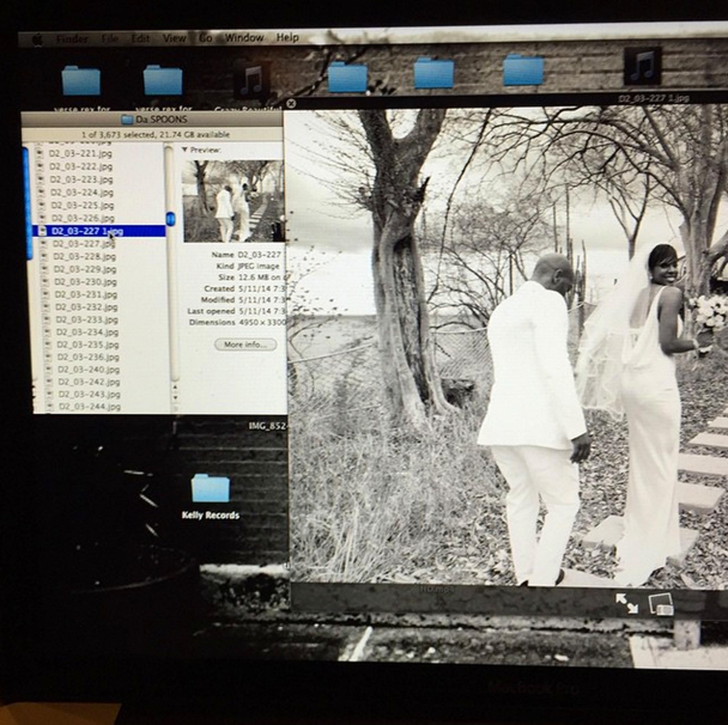The height and width of the screenshot is (725, 728).
Task: Open the Go menu
Action: [x=206, y=38]
